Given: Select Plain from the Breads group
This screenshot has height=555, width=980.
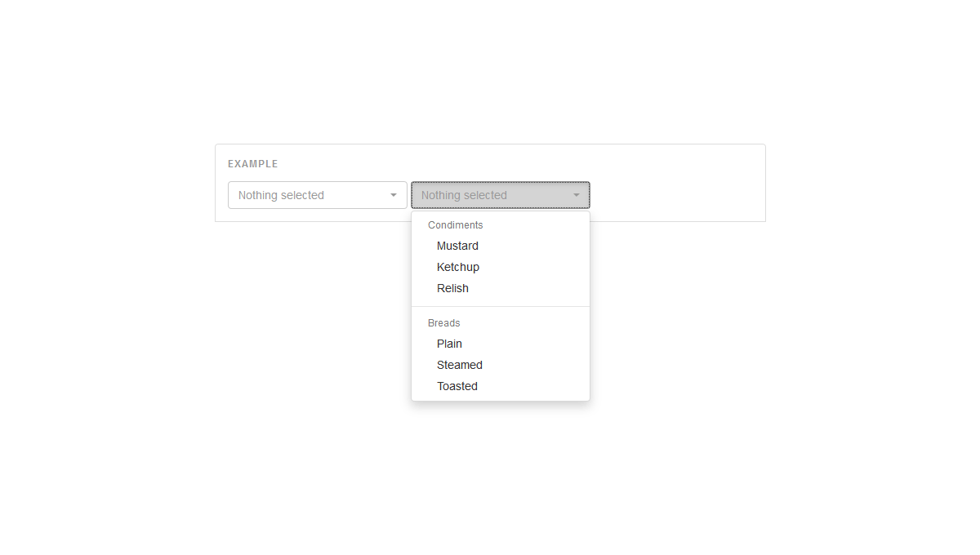Looking at the screenshot, I should pos(449,344).
